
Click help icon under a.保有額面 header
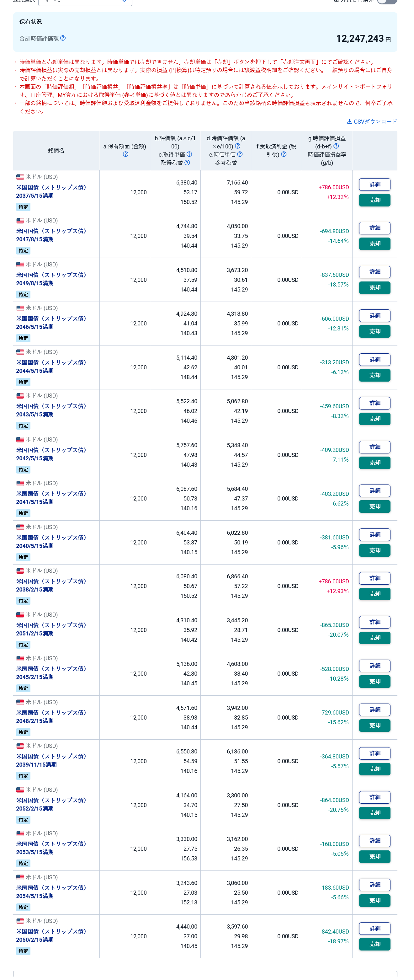coord(125,154)
